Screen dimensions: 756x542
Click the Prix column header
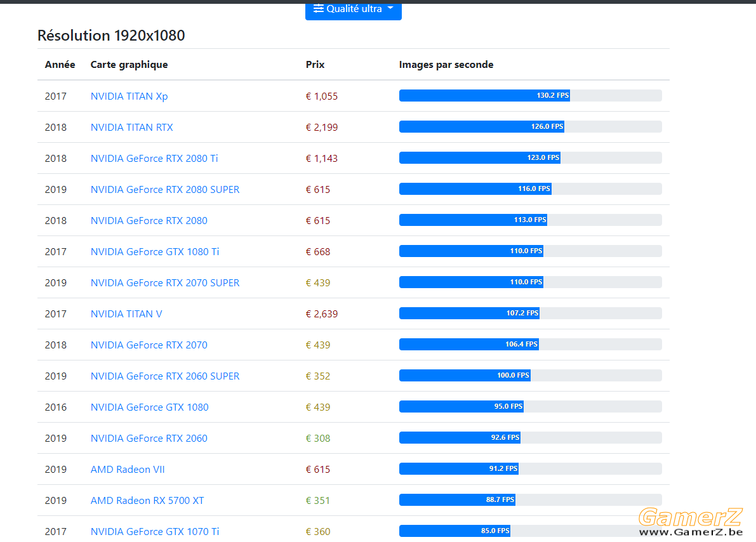click(x=315, y=65)
